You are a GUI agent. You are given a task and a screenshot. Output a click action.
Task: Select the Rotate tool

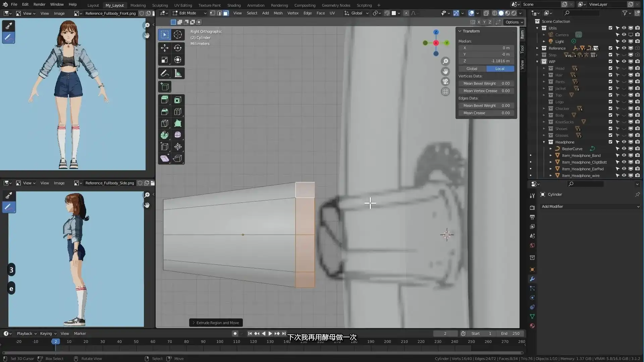[x=178, y=48]
